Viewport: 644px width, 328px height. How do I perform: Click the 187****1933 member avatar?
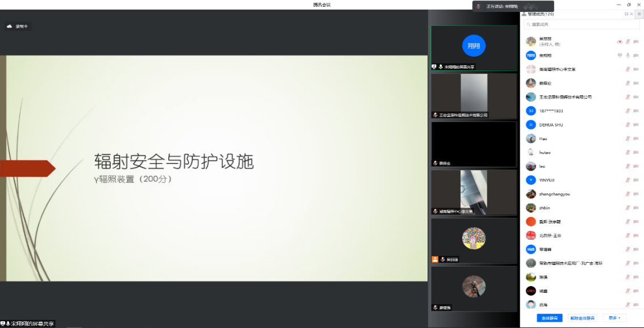[530, 111]
